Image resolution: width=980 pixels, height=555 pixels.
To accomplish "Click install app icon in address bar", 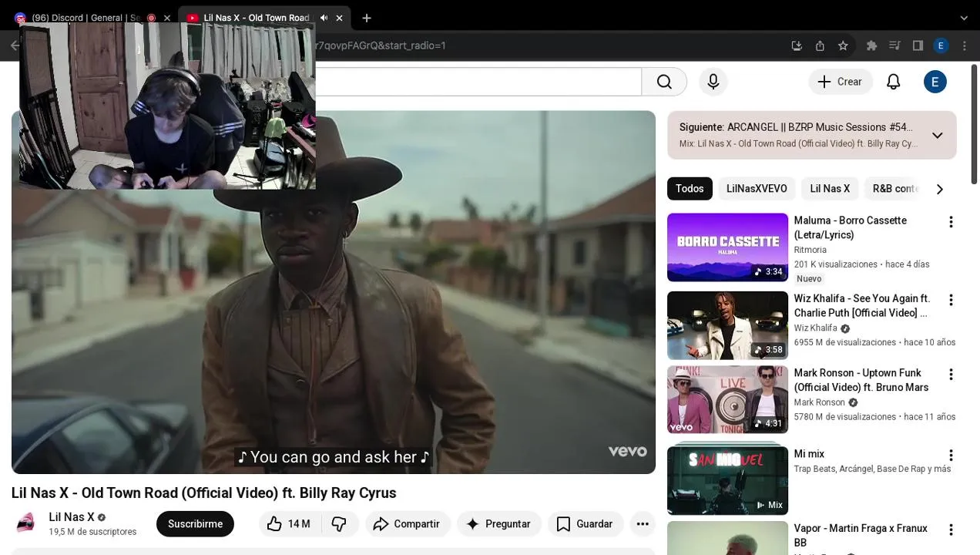I will pos(797,46).
